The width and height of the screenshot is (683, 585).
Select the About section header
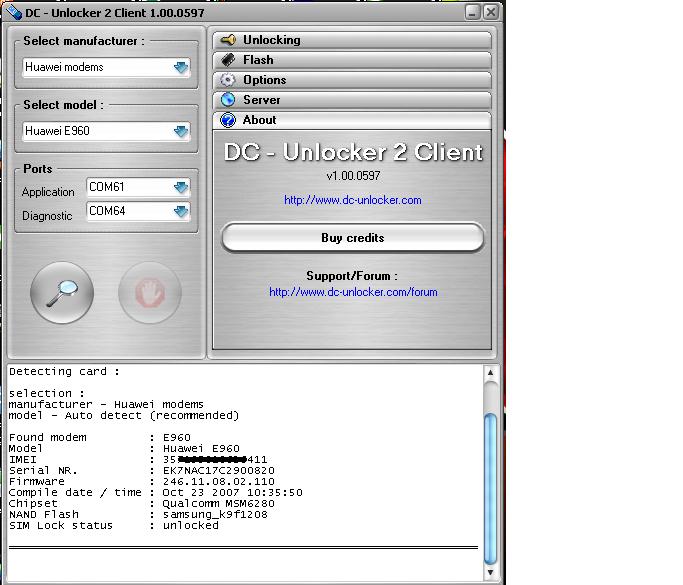[x=352, y=120]
